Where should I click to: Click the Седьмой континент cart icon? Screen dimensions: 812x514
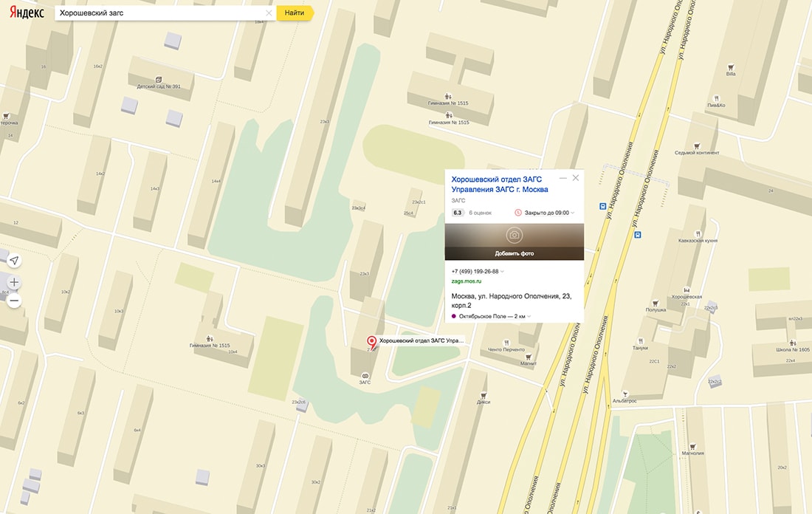697,146
